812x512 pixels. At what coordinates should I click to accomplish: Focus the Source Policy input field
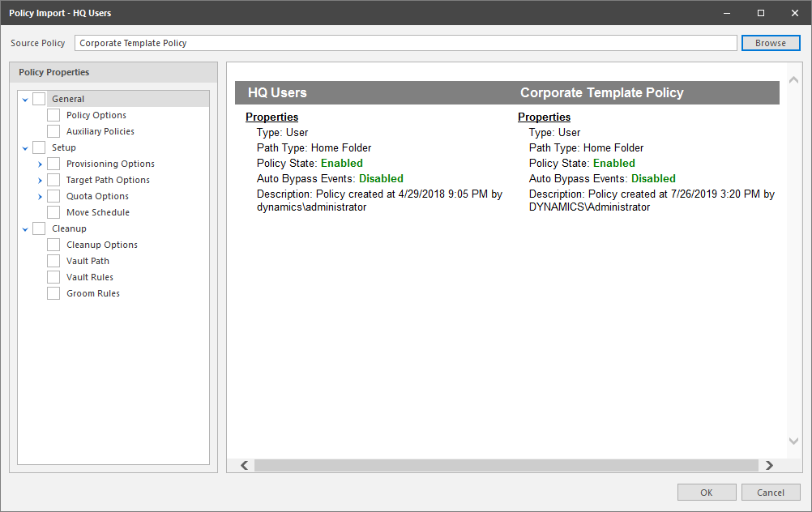(x=405, y=43)
